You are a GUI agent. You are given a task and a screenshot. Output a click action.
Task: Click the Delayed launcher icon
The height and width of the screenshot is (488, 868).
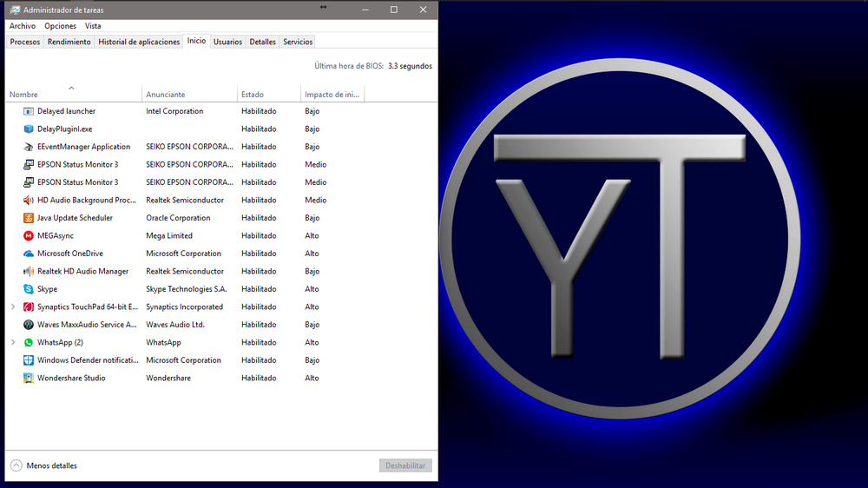tap(29, 111)
